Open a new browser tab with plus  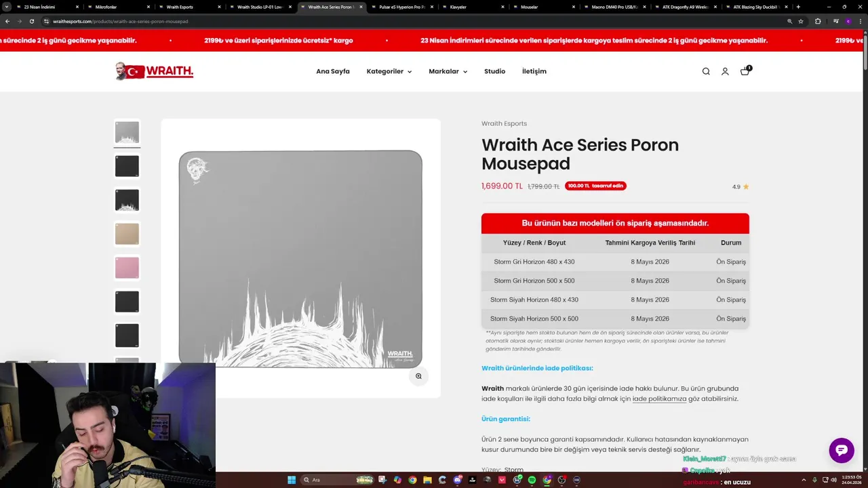798,7
